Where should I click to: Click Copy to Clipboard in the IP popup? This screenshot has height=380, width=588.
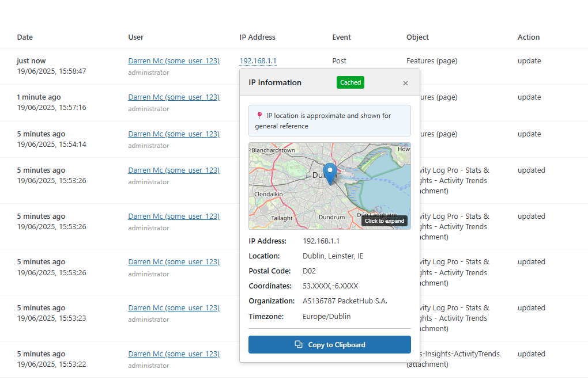pyautogui.click(x=329, y=344)
